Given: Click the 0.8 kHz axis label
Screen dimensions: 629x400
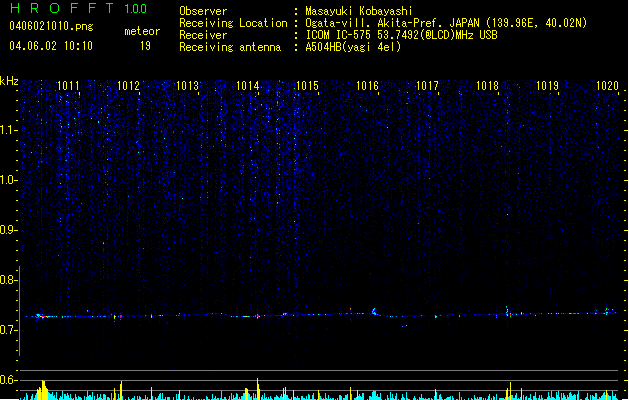Looking at the screenshot, I should click(9, 280).
